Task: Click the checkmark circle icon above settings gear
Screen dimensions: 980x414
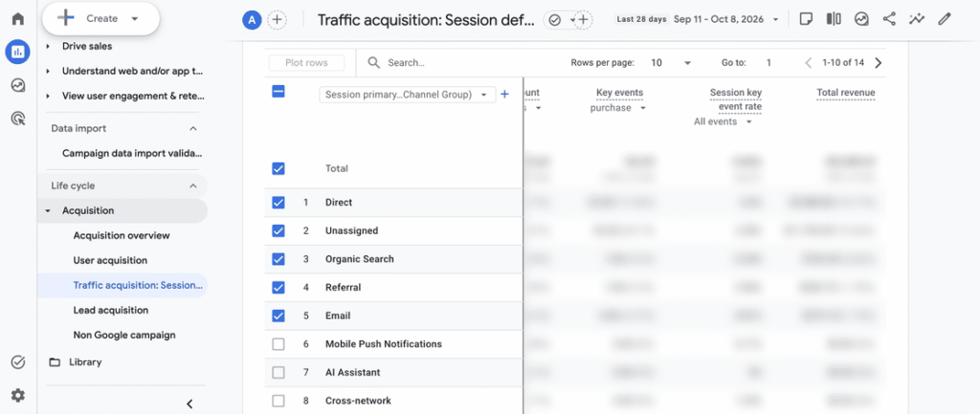Action: click(x=18, y=362)
